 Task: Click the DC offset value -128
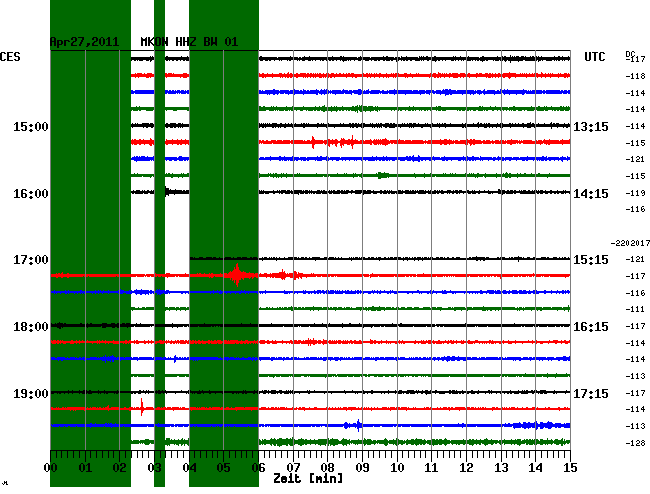coord(635,443)
